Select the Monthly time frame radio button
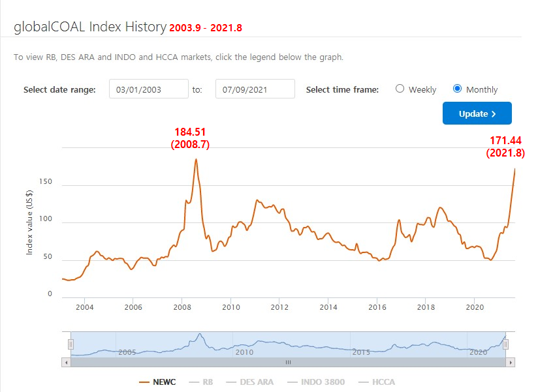Viewport: 538px width, 392px height. [457, 89]
